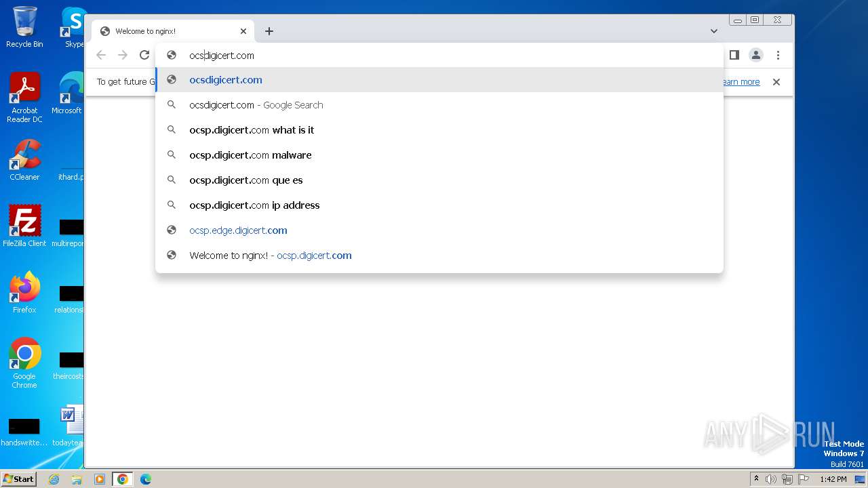Launch Internet Explorer from the taskbar
The height and width of the screenshot is (488, 868).
[54, 479]
